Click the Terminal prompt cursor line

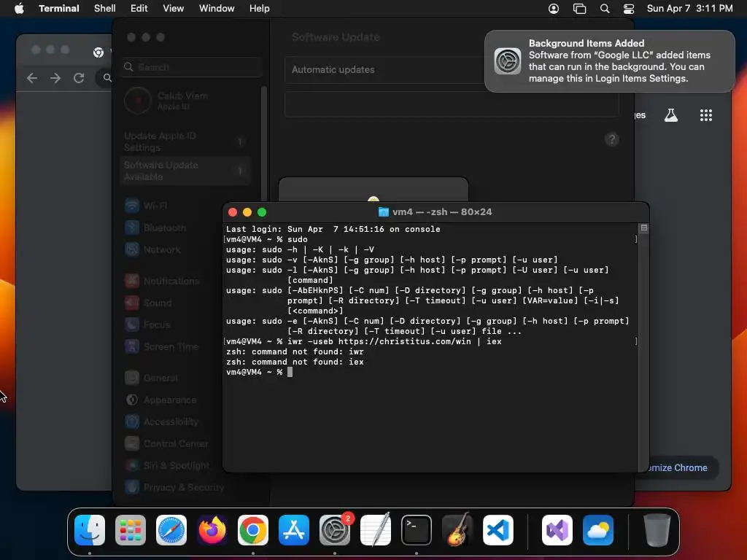pos(260,372)
